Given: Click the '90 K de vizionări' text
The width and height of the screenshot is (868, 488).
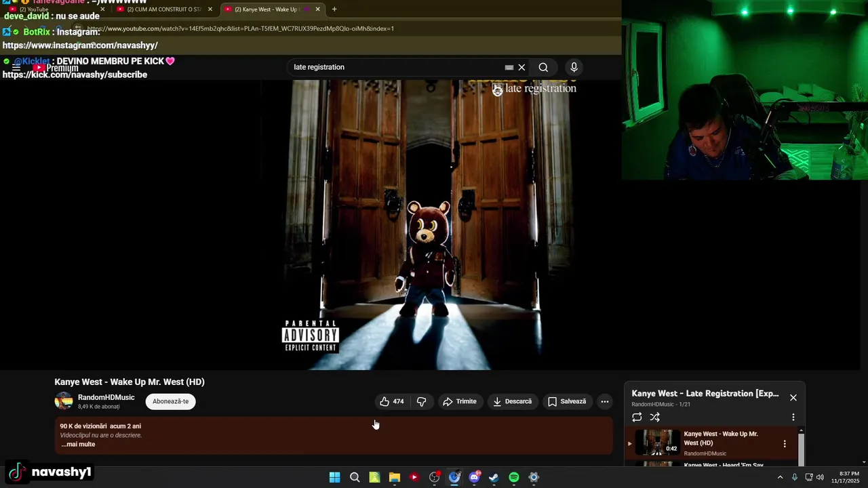Looking at the screenshot, I should tap(83, 426).
